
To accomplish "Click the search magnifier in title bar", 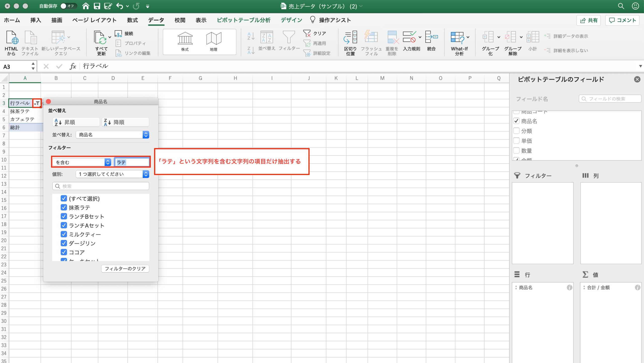I will pos(621,6).
